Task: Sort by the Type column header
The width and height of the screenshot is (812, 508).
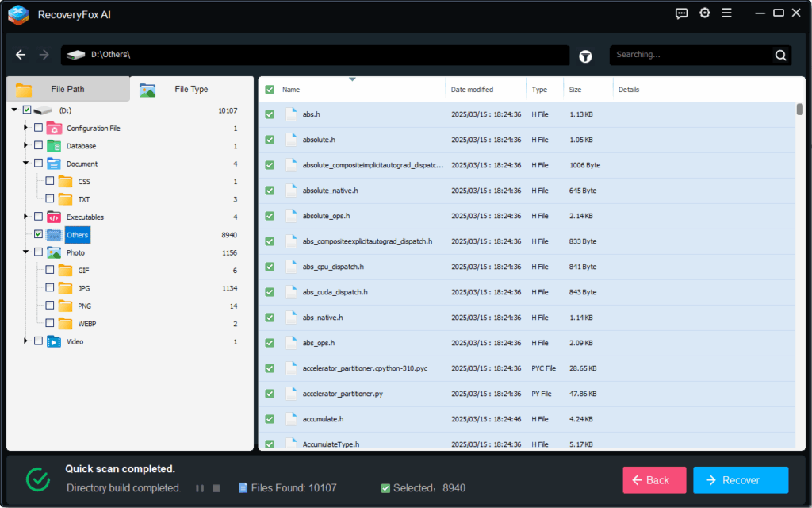Action: (539, 90)
